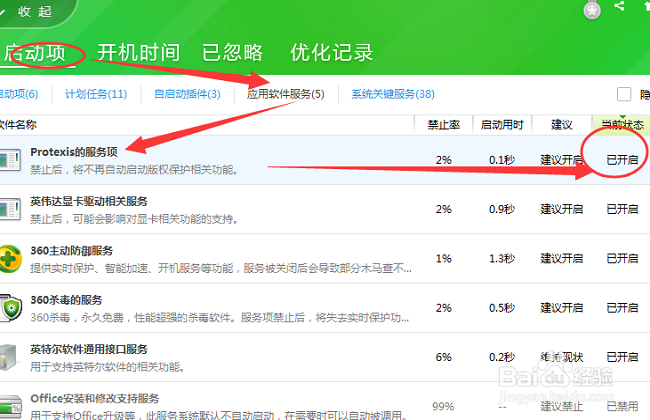Image resolution: width=650 pixels, height=420 pixels.
Task: Sort by 建议 column header
Action: 562,125
